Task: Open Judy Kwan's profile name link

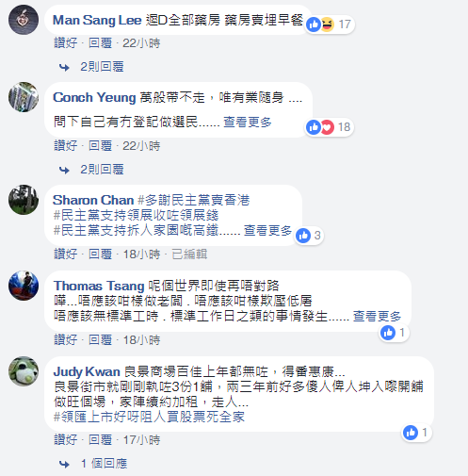Action: [x=87, y=371]
